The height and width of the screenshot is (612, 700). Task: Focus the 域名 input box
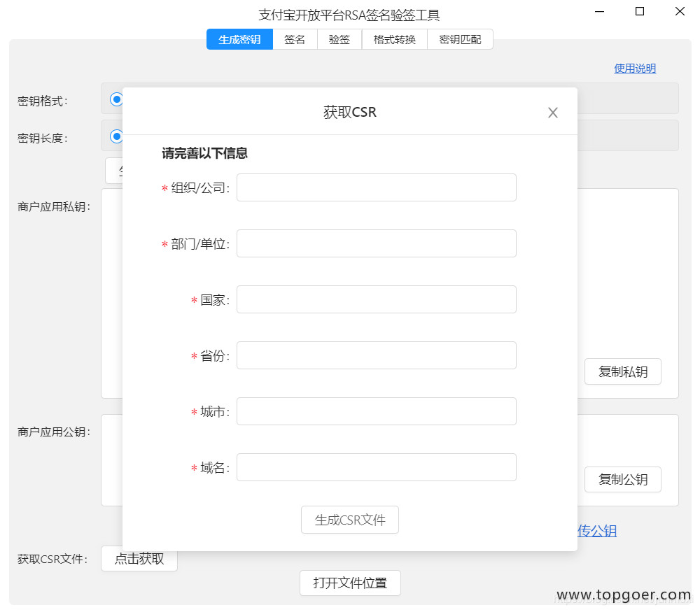tap(377, 467)
